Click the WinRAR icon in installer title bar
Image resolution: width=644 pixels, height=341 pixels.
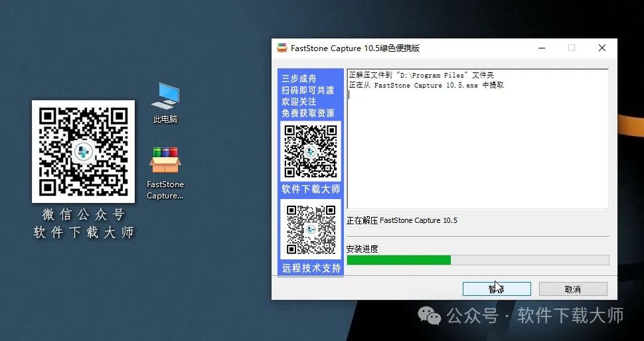(x=282, y=48)
